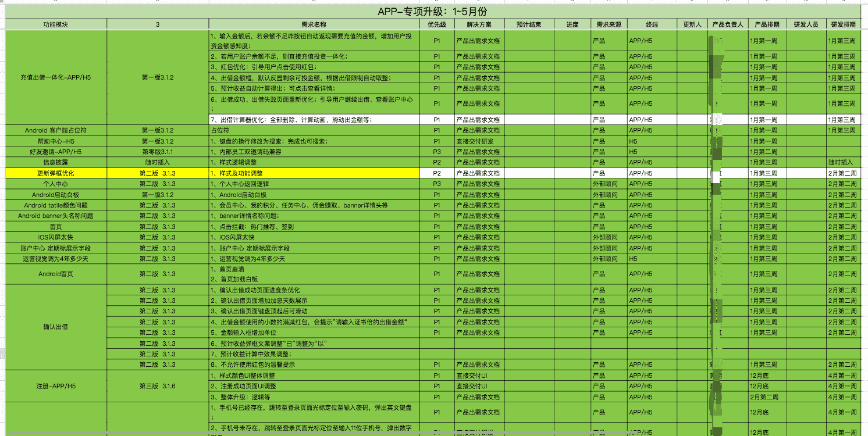Viewport: 868px width, 436px height.
Task: Click the "研发排期" header cell
Action: 844,24
